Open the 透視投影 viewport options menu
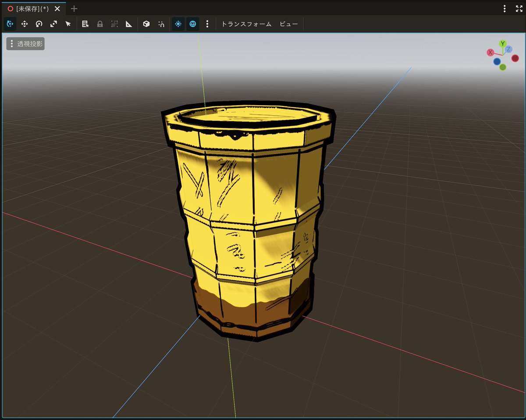Screen dimensions: 526x420 click(x=25, y=44)
